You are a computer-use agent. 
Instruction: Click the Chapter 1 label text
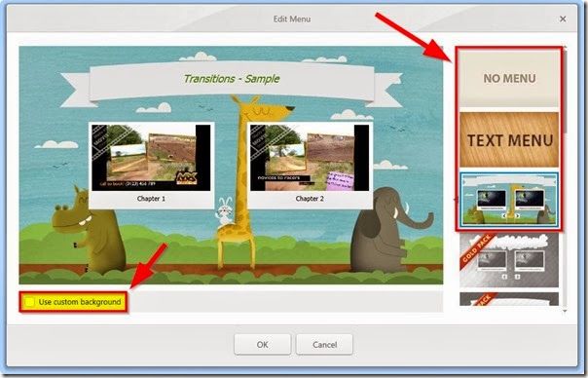(151, 199)
